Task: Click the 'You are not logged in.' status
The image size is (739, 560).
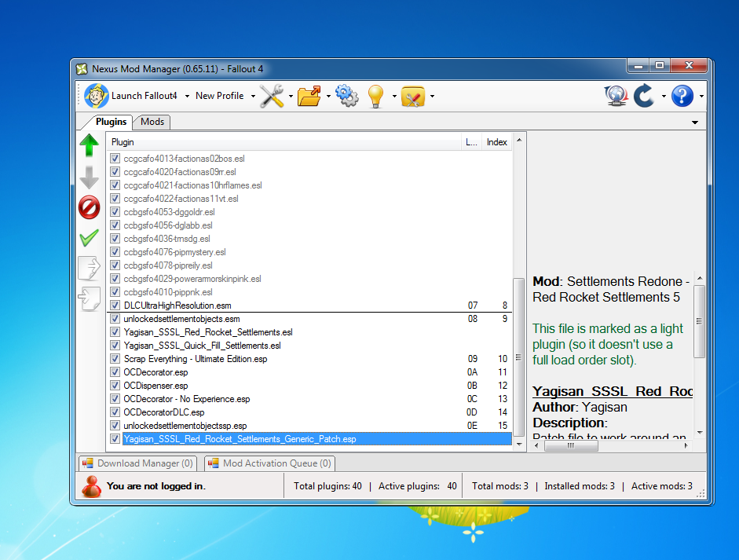Action: [156, 486]
